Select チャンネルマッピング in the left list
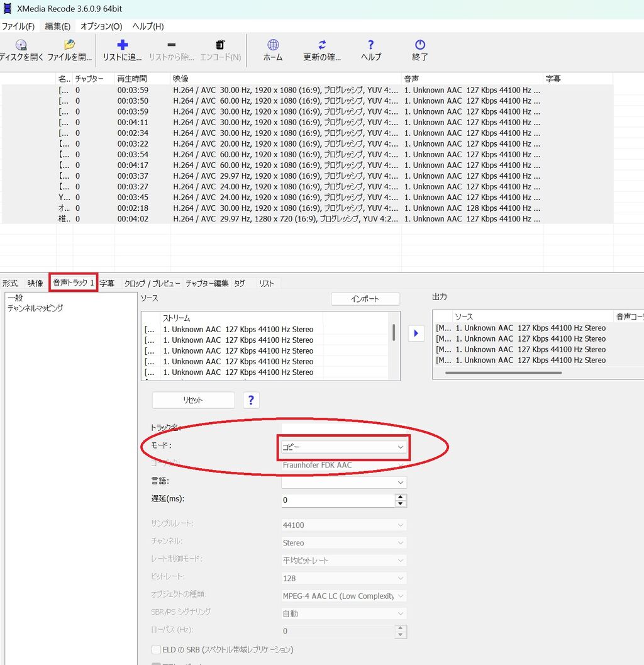Image resolution: width=644 pixels, height=665 pixels. [x=35, y=308]
